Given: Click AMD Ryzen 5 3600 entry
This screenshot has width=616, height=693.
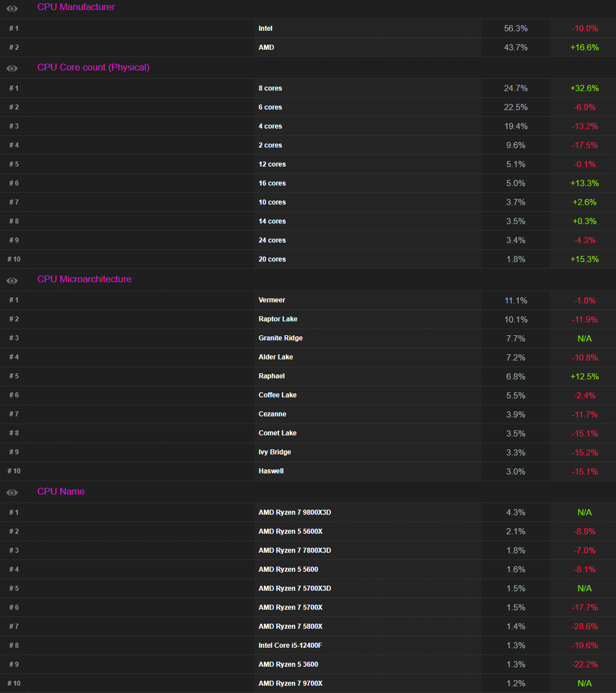Looking at the screenshot, I should [x=288, y=664].
